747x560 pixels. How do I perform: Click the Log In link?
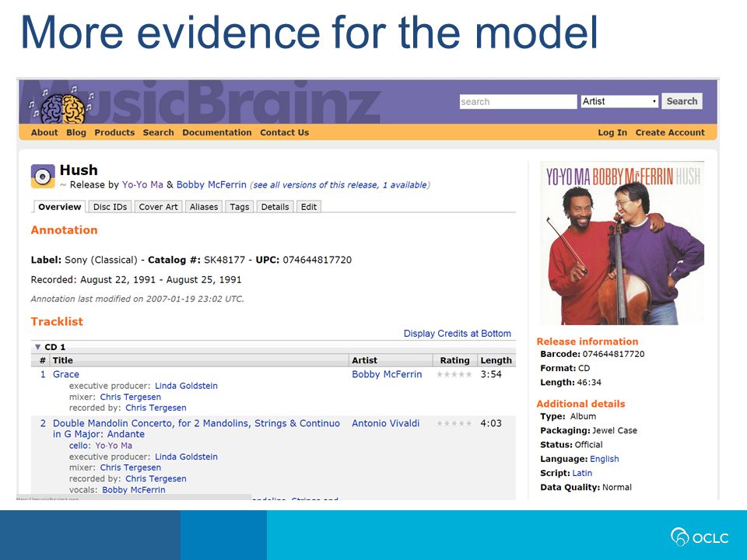(612, 132)
